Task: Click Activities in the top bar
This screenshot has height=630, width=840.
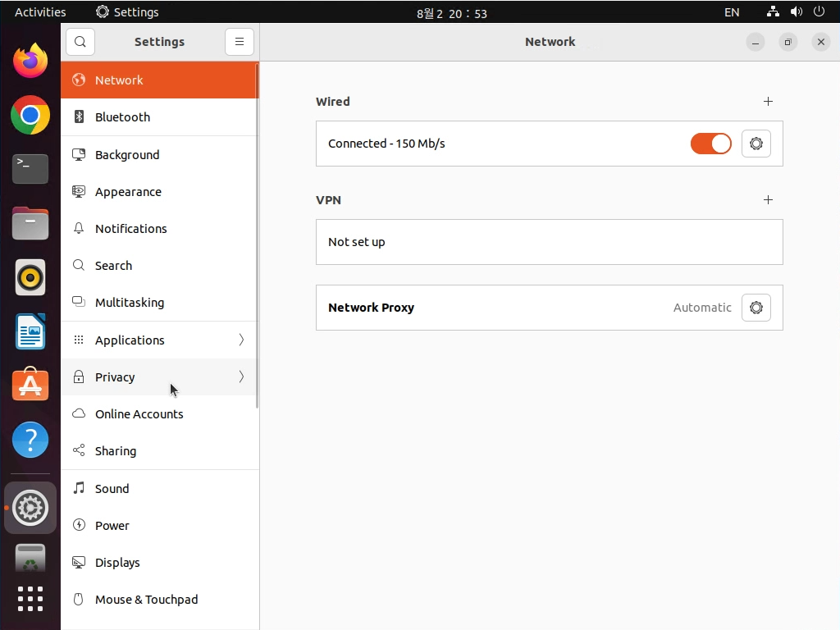Action: [x=40, y=11]
